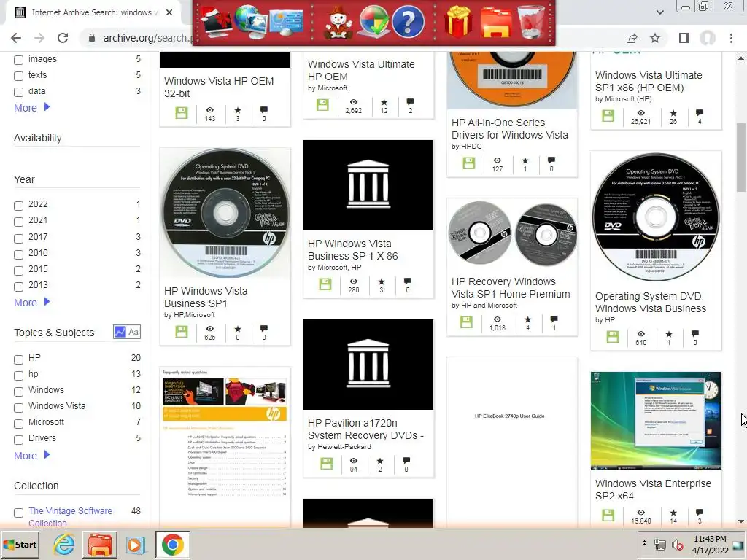Check the 2013 year filter

point(18,287)
